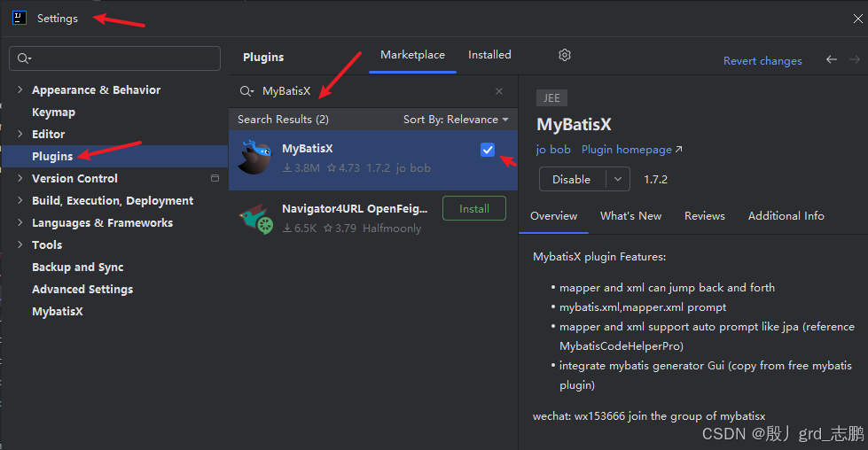The image size is (868, 450).
Task: Install the Navigator4URL OpenFeign plugin
Action: (x=474, y=208)
